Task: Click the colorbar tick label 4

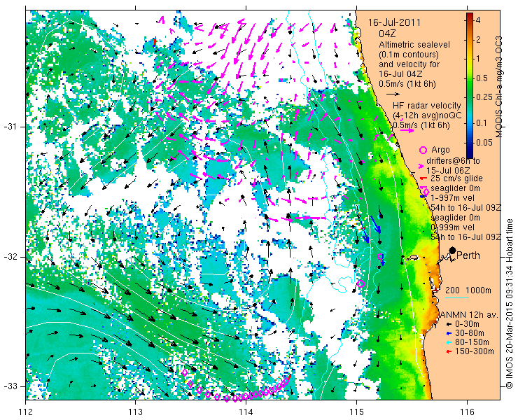Action: tap(477, 20)
